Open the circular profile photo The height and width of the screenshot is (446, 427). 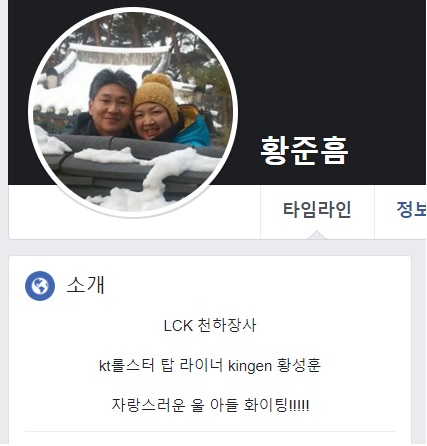(133, 112)
